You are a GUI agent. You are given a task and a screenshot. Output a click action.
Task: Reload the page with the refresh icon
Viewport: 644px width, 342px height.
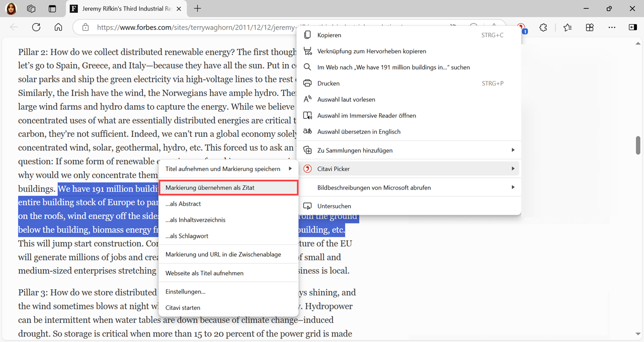(36, 28)
